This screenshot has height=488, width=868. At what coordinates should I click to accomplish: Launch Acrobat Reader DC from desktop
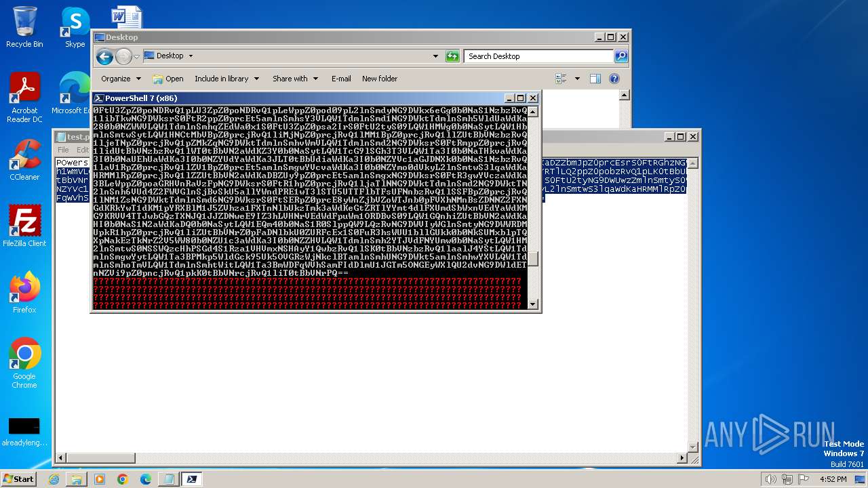pyautogui.click(x=24, y=98)
